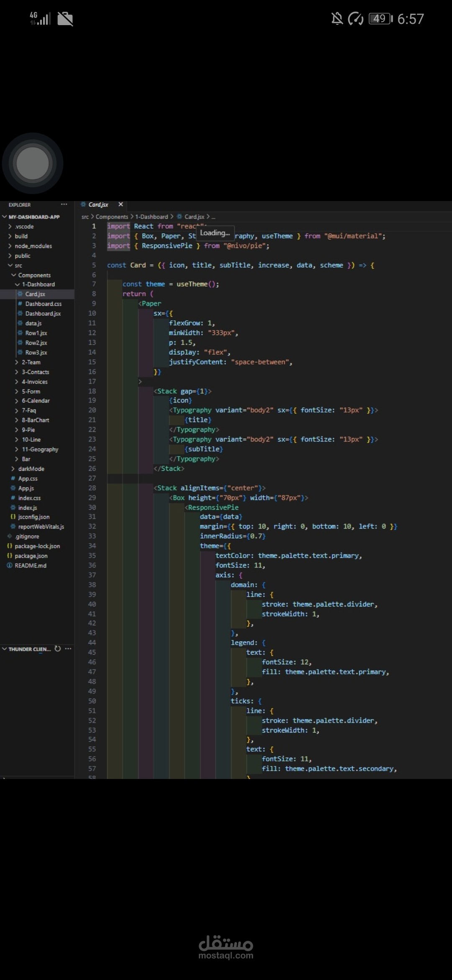Viewport: 452px width, 980px height.
Task: Open Row3.jsx file
Action: click(x=36, y=352)
